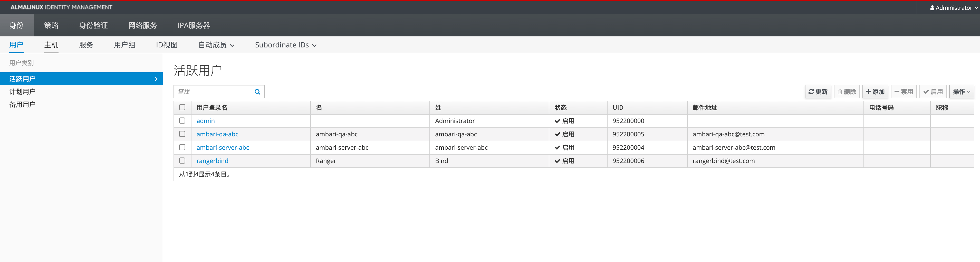
Task: Open the ambari-server-abc user link
Action: [x=223, y=147]
